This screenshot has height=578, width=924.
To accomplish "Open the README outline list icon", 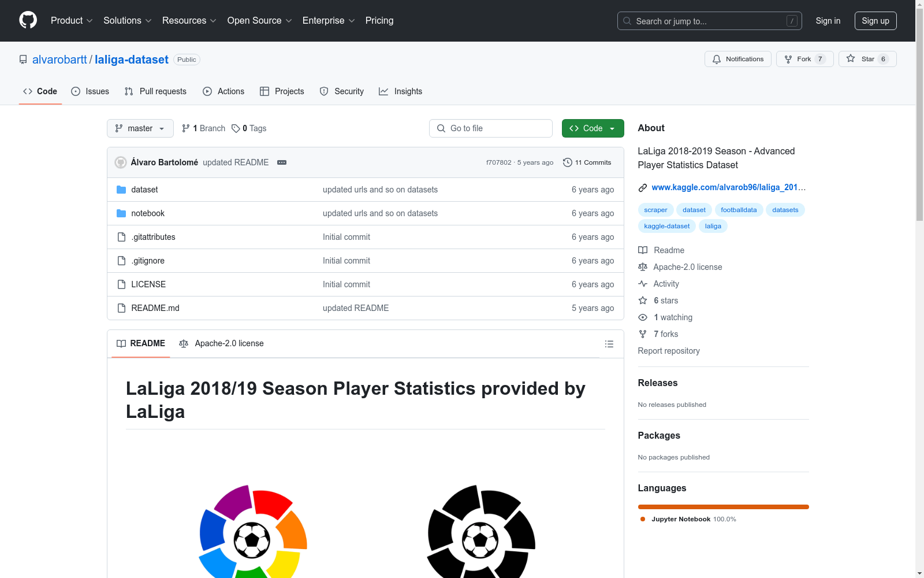I will coord(609,344).
